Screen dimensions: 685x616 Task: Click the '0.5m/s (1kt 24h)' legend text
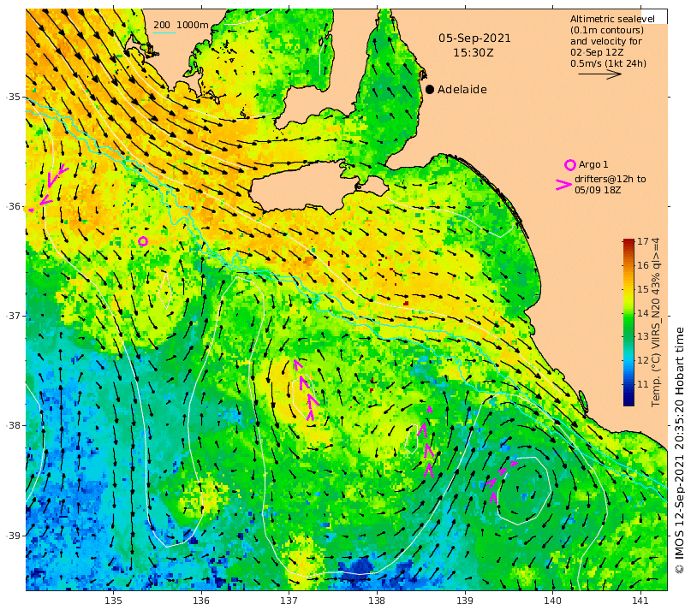(608, 64)
